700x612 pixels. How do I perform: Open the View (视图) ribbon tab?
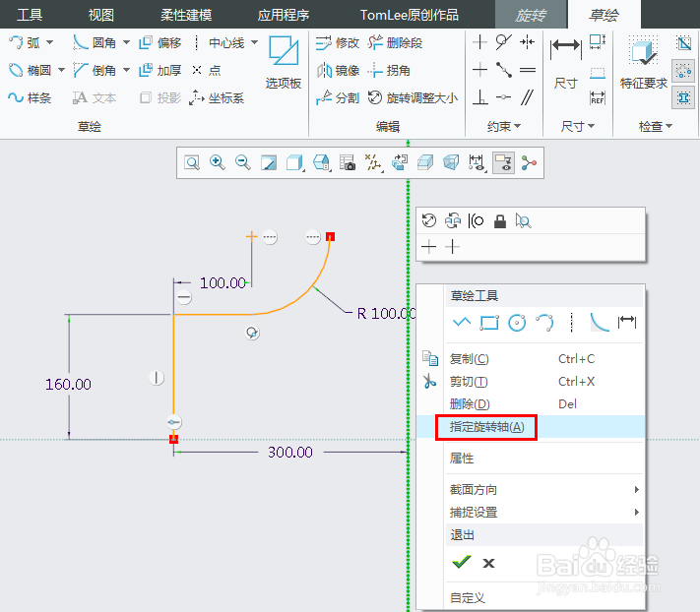(100, 15)
